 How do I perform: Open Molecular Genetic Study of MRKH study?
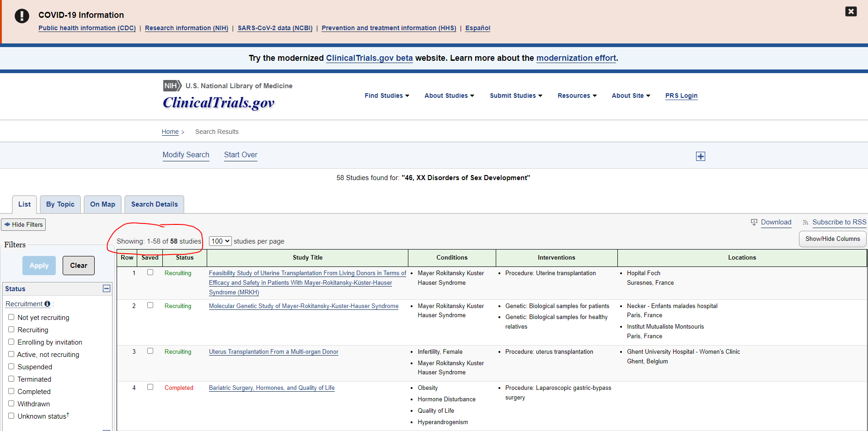click(304, 306)
